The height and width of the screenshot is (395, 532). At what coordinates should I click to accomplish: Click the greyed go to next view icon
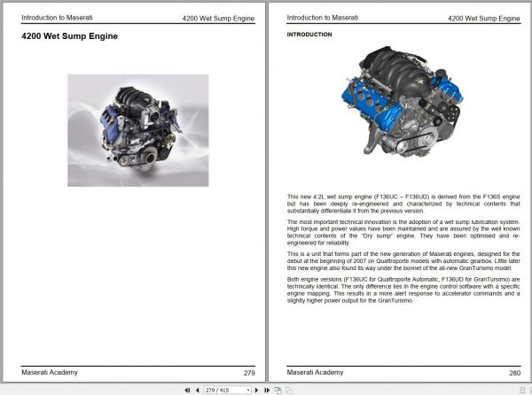(x=289, y=391)
